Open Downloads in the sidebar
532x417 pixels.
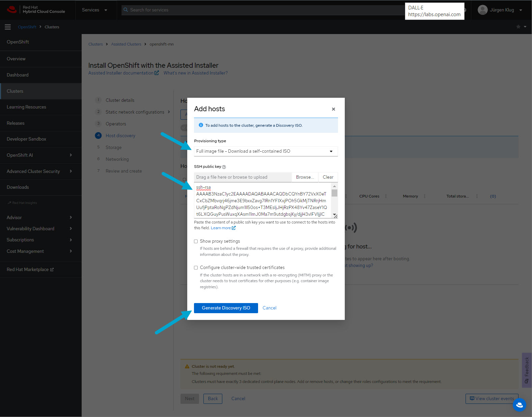(x=18, y=187)
